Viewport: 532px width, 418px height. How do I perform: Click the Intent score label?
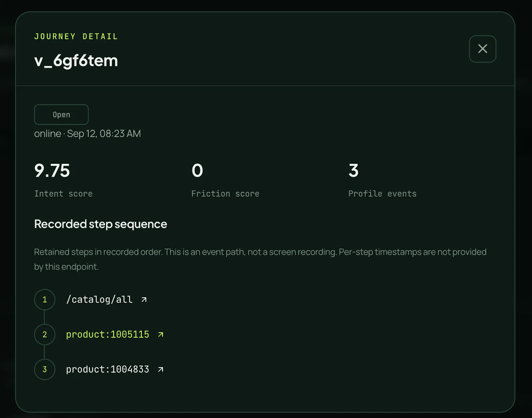[x=64, y=194]
